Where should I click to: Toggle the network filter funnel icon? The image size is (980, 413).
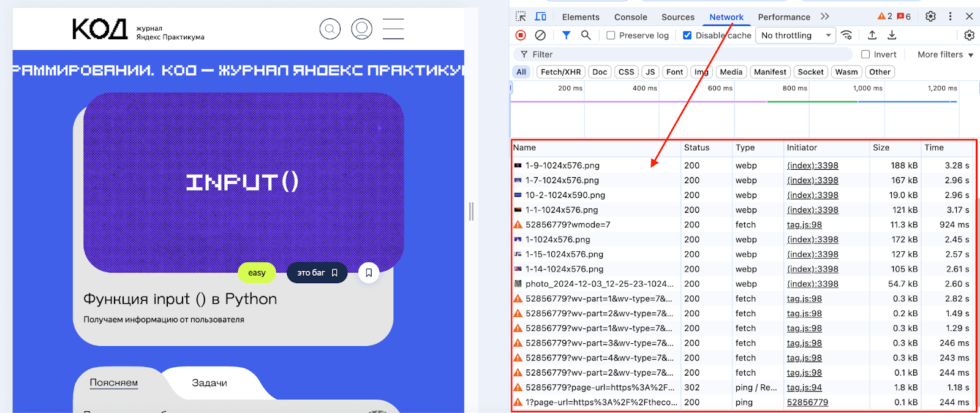click(x=566, y=36)
